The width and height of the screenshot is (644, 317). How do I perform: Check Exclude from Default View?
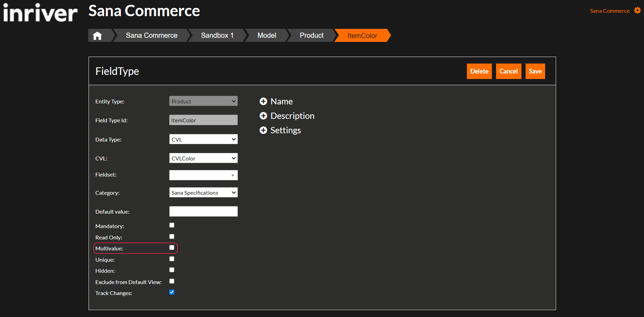[172, 281]
